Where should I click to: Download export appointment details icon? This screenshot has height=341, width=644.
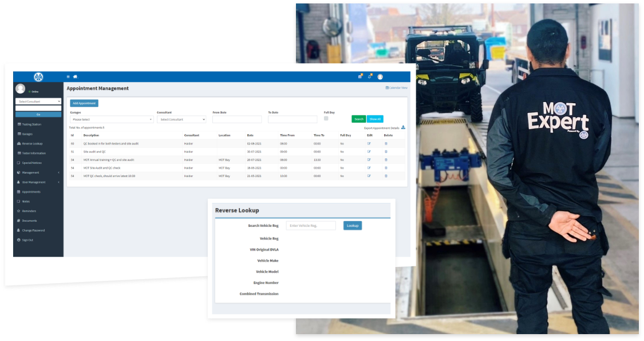pyautogui.click(x=404, y=127)
